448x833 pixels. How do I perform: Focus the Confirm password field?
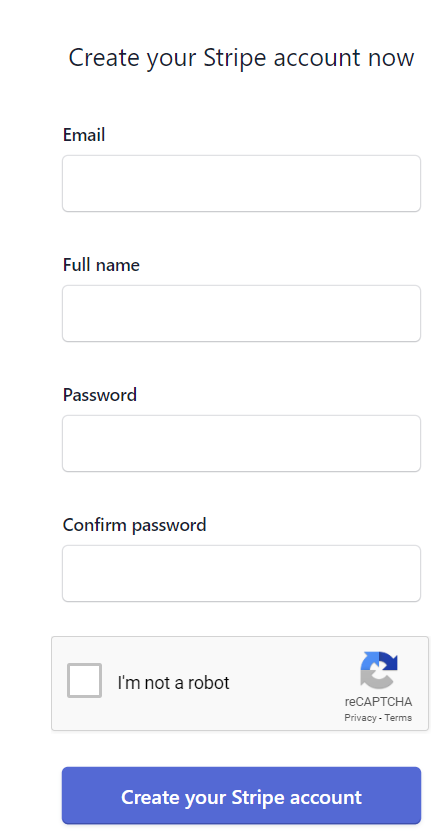[x=241, y=573]
